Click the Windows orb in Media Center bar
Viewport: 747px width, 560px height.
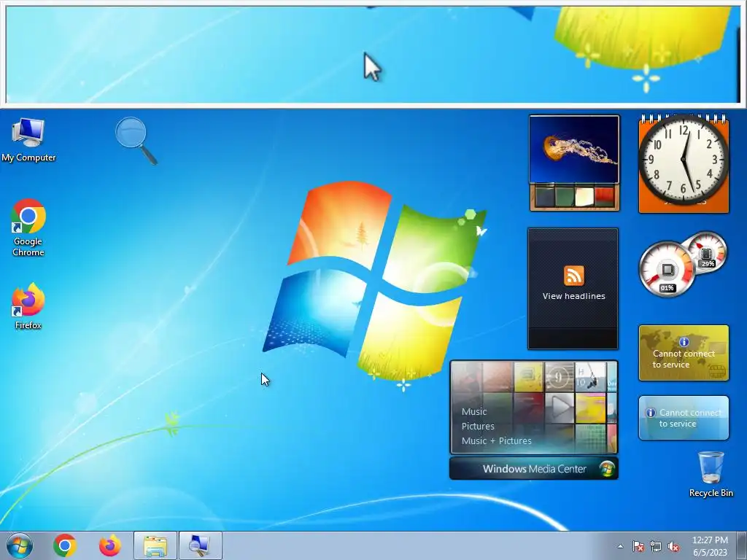click(607, 469)
